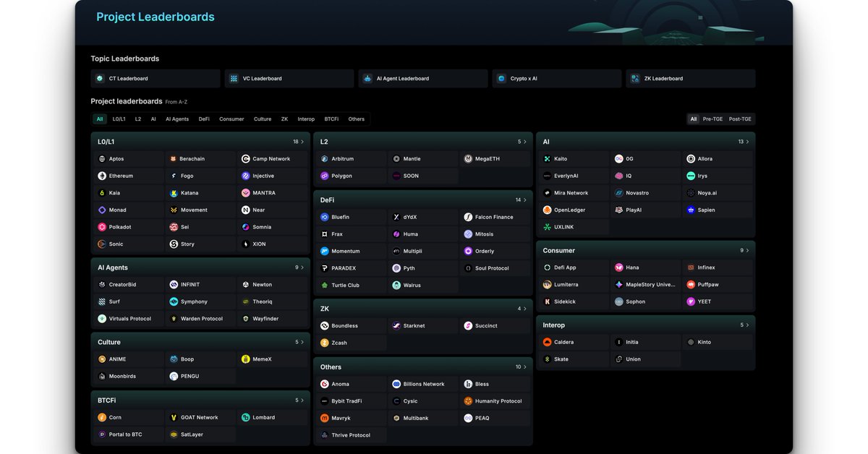Open the Crypto x AI leaderboard
This screenshot has width=868, height=454.
coord(557,79)
